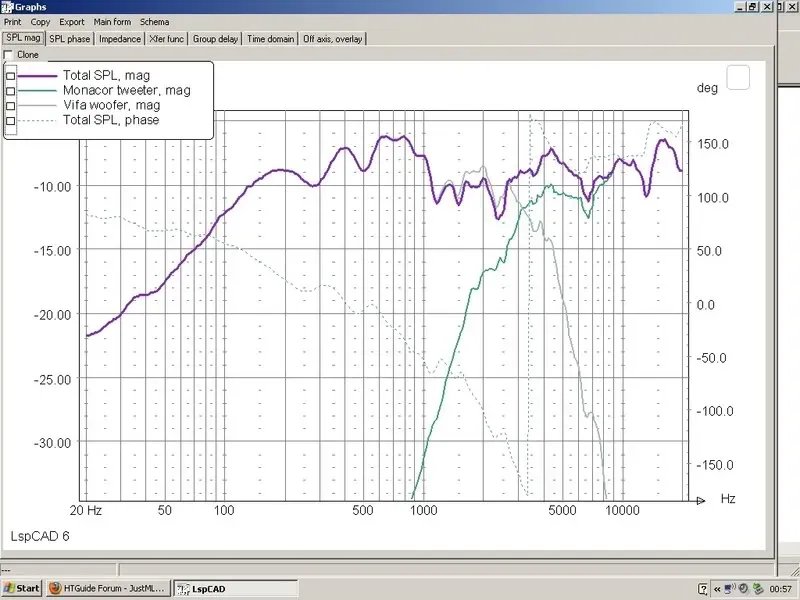The height and width of the screenshot is (600, 800).
Task: Click the '-10.00' magnitude axis label
Action: (x=53, y=187)
